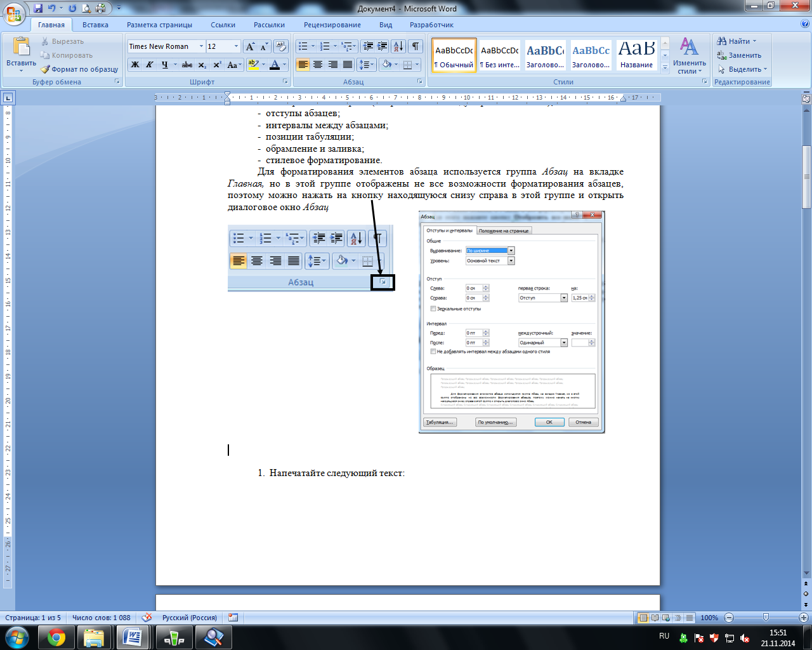Open the Рецензирование ribbon tab

[332, 25]
